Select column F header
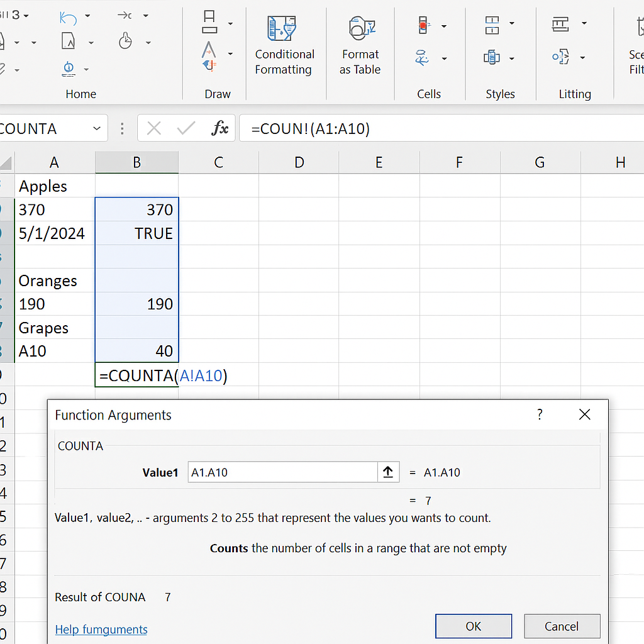This screenshot has height=644, width=644. tap(460, 162)
